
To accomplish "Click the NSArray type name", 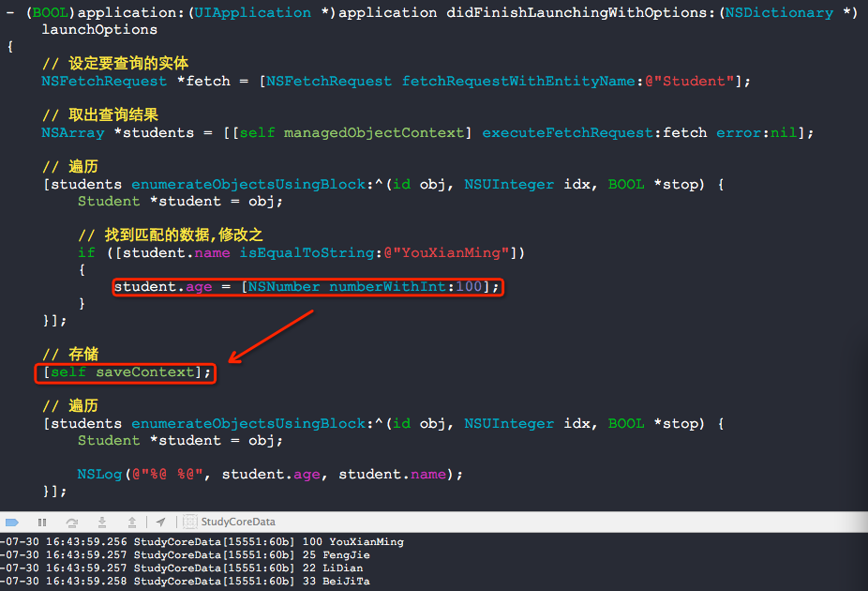I will tap(73, 133).
